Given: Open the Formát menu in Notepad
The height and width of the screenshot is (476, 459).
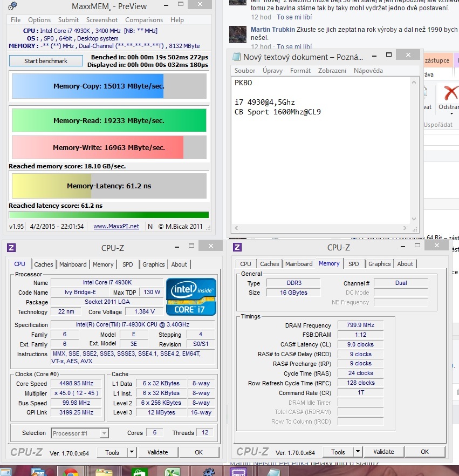Looking at the screenshot, I should point(300,70).
